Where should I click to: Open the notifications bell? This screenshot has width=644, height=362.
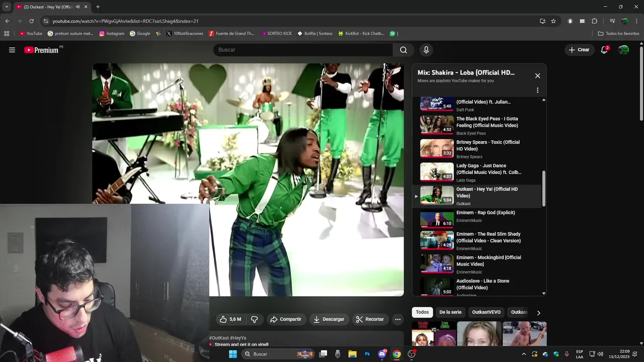(x=604, y=50)
